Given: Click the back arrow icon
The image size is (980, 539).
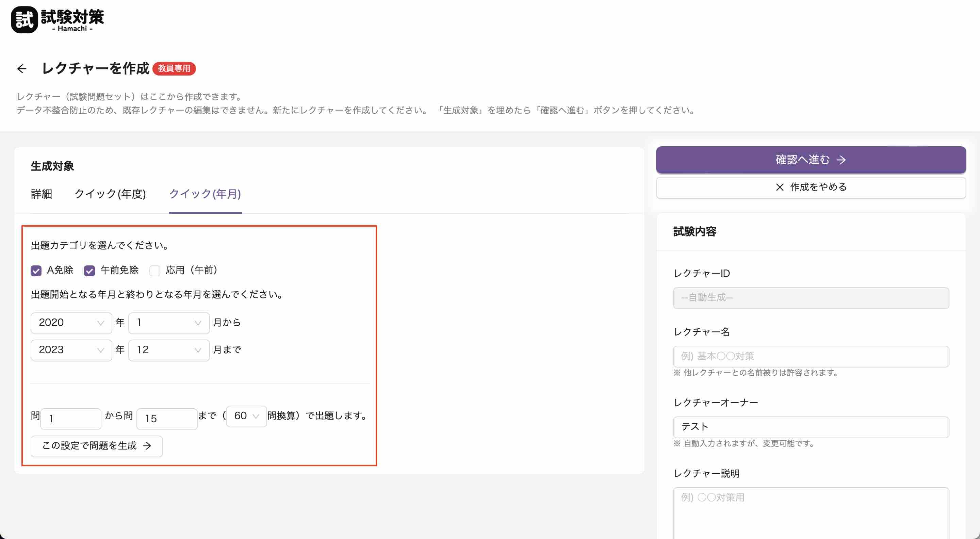Looking at the screenshot, I should point(22,68).
